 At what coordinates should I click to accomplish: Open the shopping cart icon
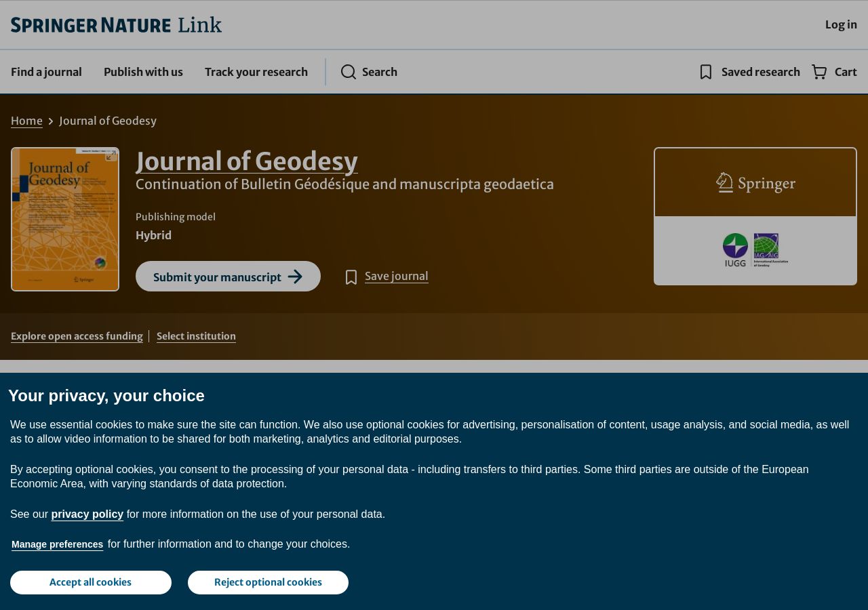[x=819, y=72]
